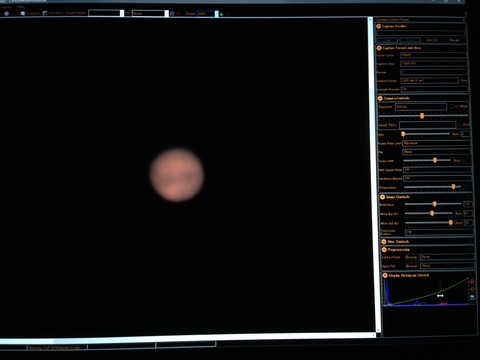Take a Snapshot from the toolbar
The width and height of the screenshot is (480, 360).
pos(30,13)
